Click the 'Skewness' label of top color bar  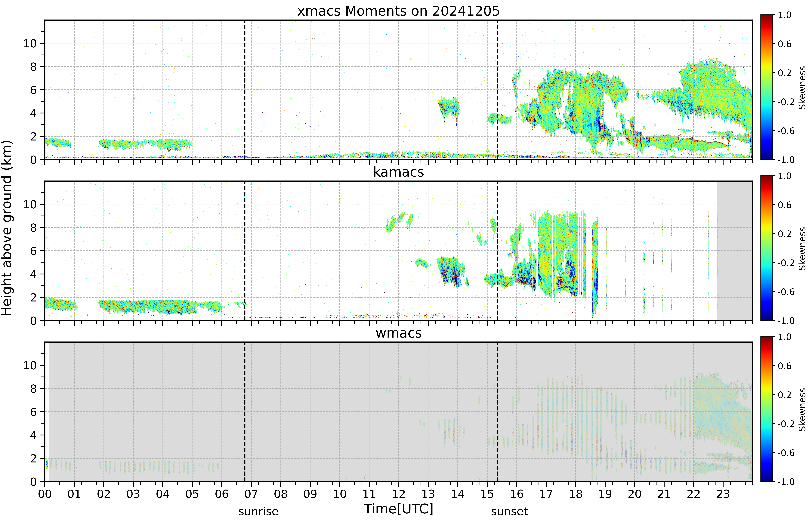(x=802, y=88)
